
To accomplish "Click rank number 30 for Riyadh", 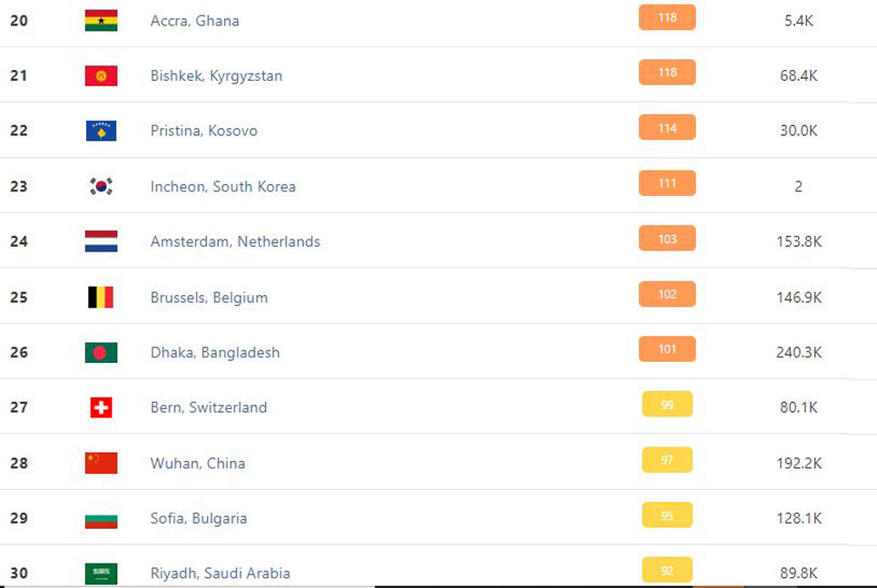I will [x=19, y=573].
